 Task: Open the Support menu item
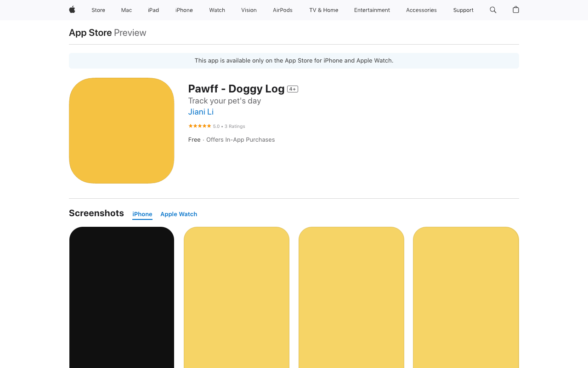coord(463,10)
